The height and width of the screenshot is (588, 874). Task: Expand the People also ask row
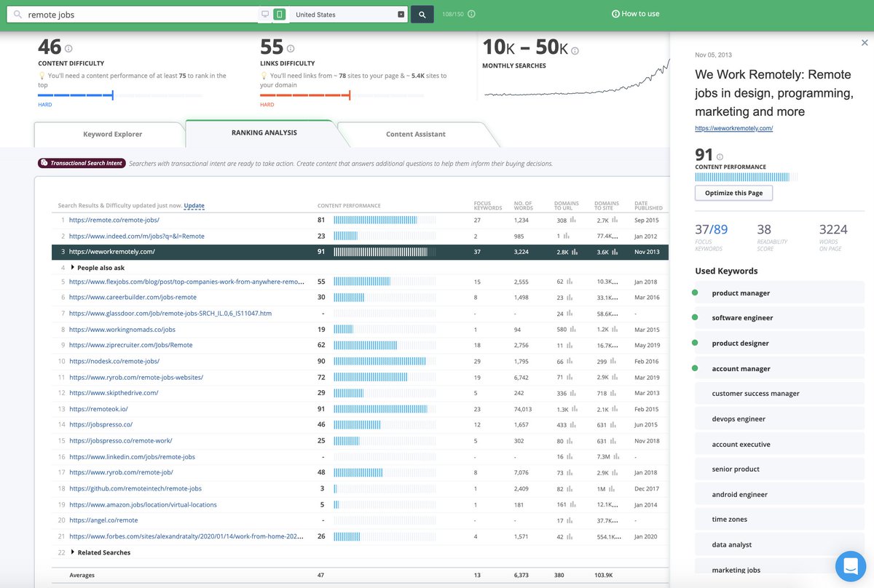(97, 268)
